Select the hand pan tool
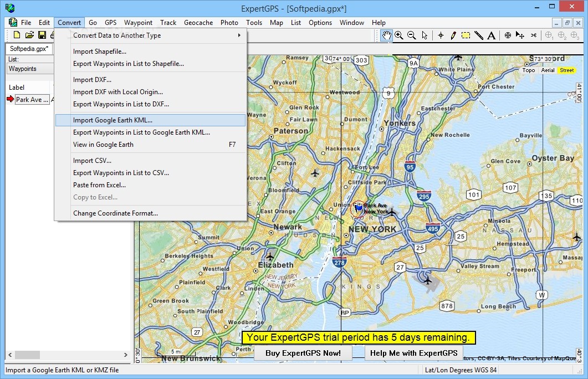 click(386, 35)
